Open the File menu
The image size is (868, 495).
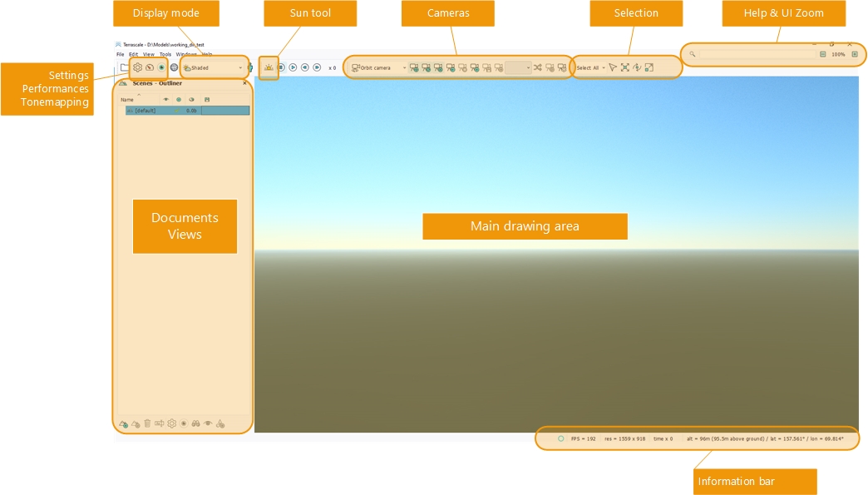tap(120, 54)
